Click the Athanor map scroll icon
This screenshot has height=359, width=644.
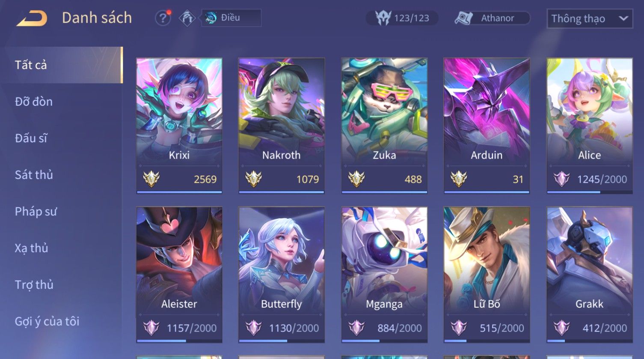tap(464, 18)
